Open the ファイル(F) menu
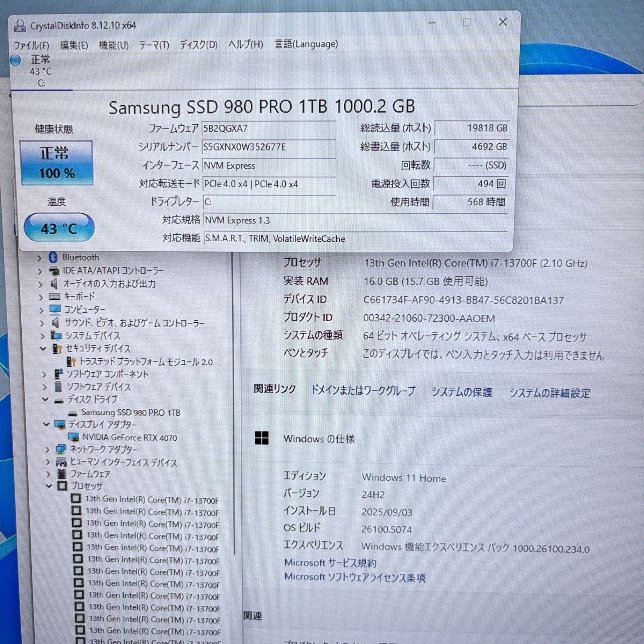 (x=31, y=45)
